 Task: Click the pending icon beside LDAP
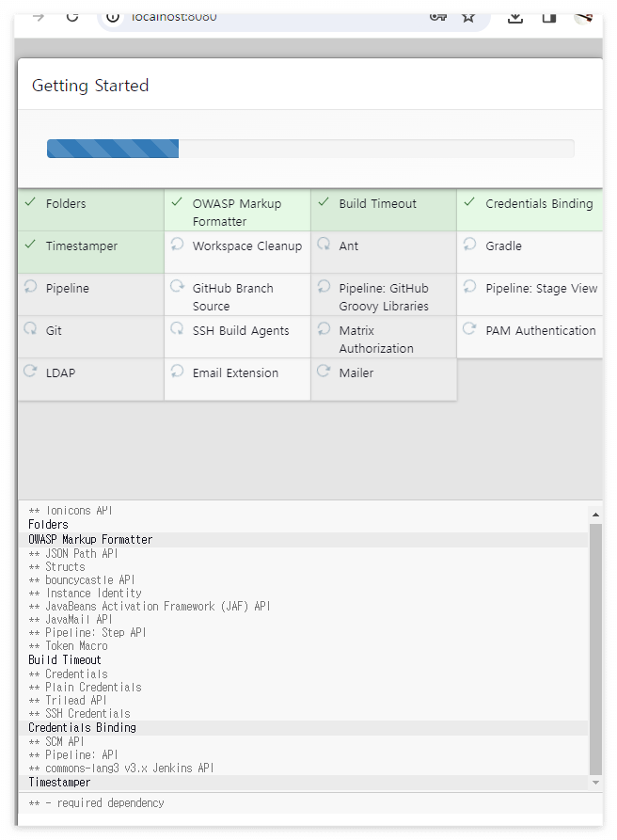coord(30,371)
